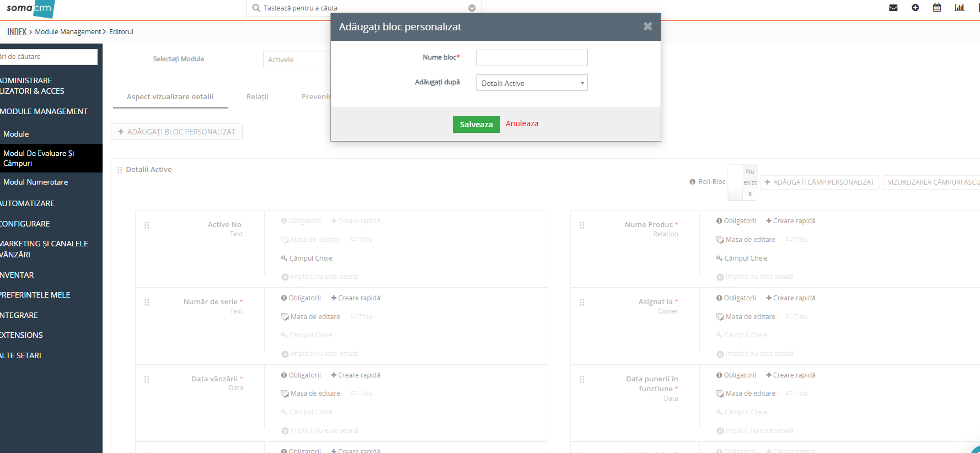Click the Roll-Bloc info icon
Screen dimensions: 980x453
click(693, 182)
